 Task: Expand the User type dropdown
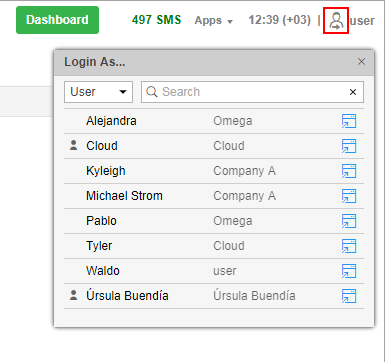click(98, 92)
